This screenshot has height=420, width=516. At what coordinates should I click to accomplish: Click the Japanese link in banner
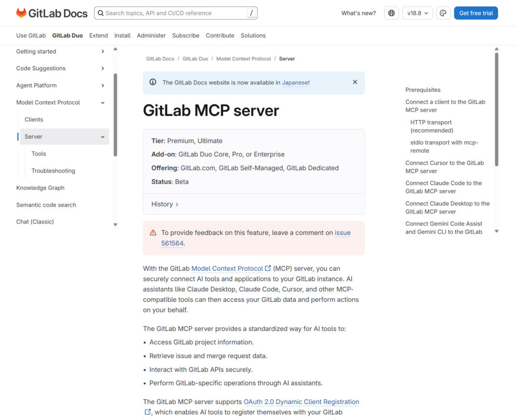tap(295, 83)
